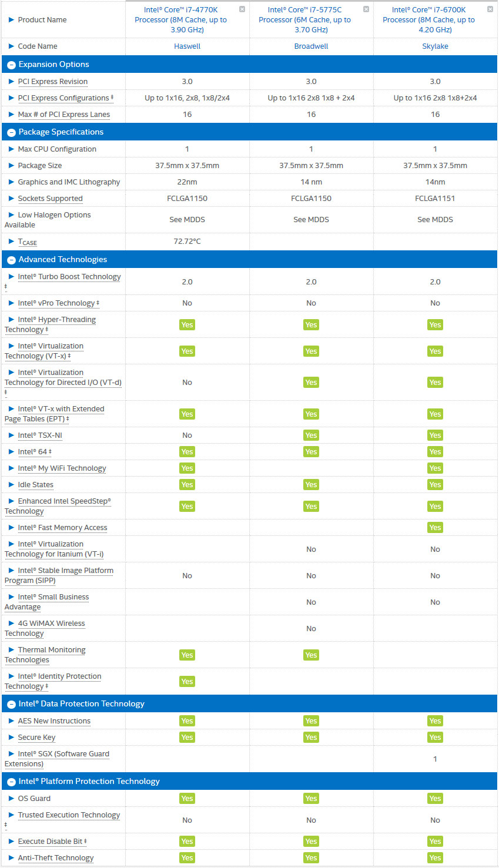499x868 pixels.
Task: Show the Intel SGX definition
Action: point(57,759)
